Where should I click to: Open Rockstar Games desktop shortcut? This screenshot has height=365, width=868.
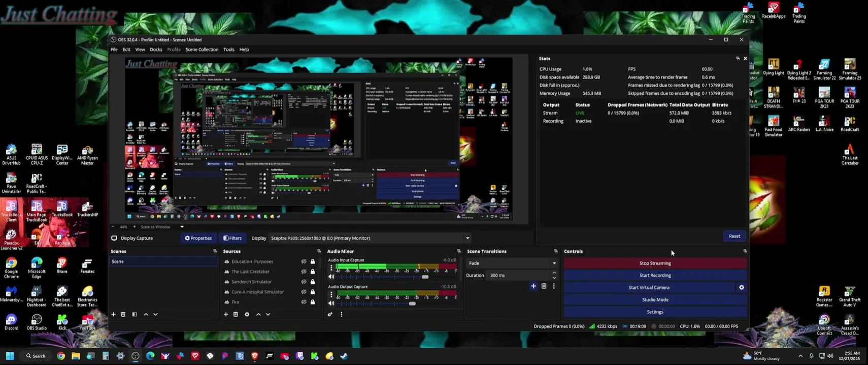point(824,297)
